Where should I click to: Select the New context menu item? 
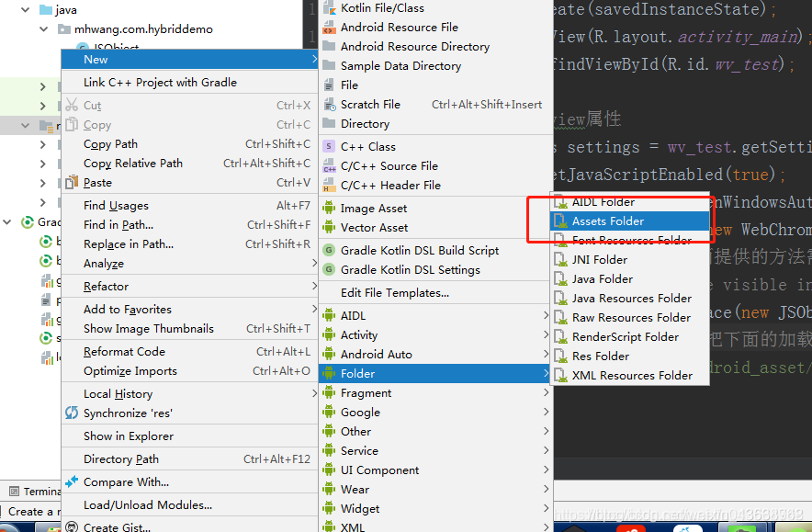[x=189, y=60]
